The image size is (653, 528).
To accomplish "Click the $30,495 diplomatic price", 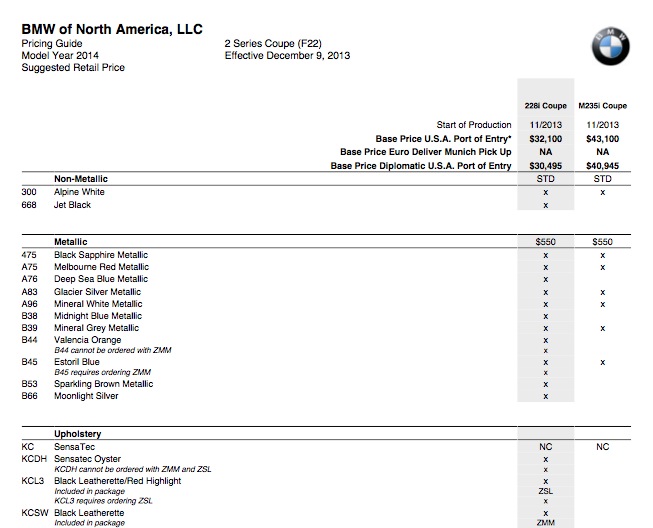I will tap(546, 165).
